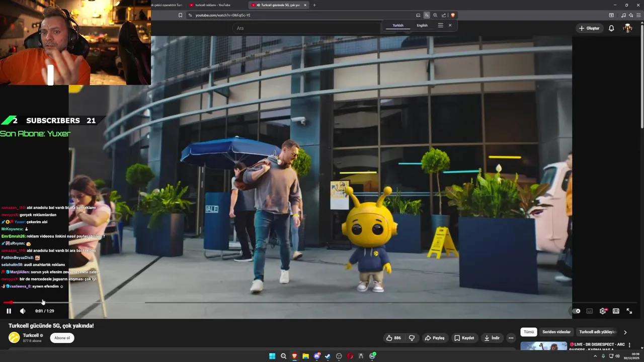Open OBS Studio from the taskbar
This screenshot has width=644, height=362.
(339, 356)
